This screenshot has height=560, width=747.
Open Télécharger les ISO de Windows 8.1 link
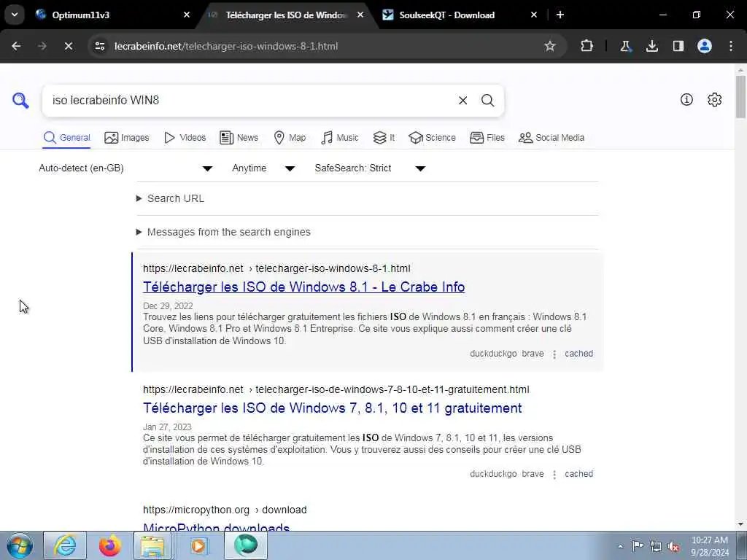(x=304, y=287)
